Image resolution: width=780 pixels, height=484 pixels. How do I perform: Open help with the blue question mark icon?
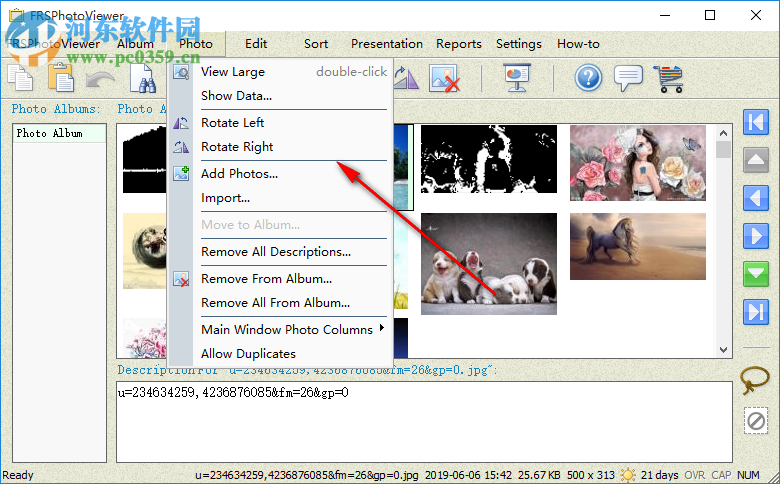pyautogui.click(x=588, y=78)
